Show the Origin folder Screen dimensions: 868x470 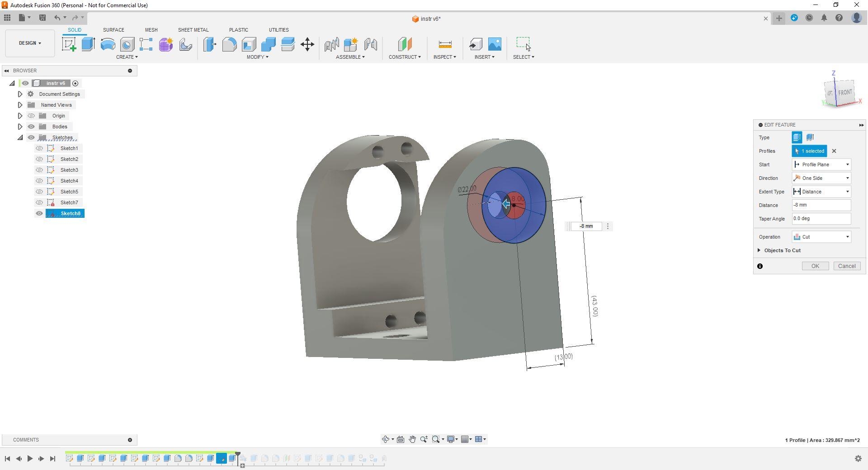(31, 116)
